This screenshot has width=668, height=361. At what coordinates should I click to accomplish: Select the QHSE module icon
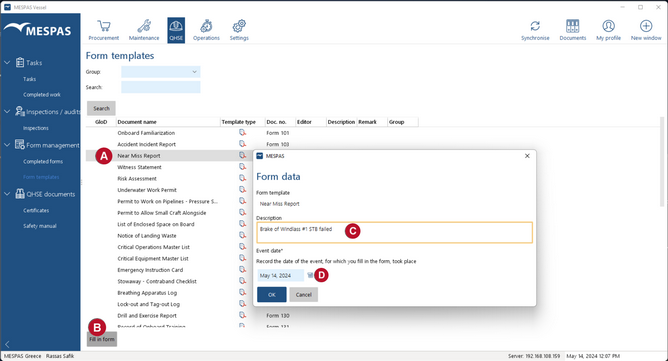[x=176, y=30]
